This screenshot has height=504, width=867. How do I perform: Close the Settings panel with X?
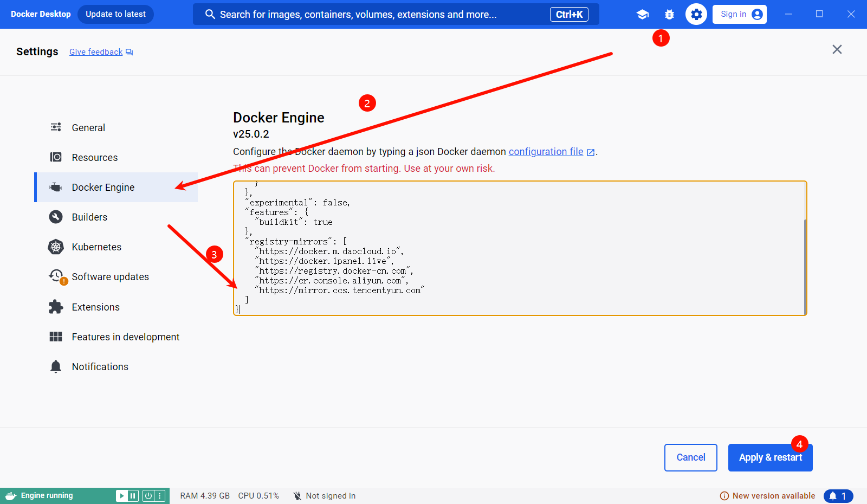(837, 49)
